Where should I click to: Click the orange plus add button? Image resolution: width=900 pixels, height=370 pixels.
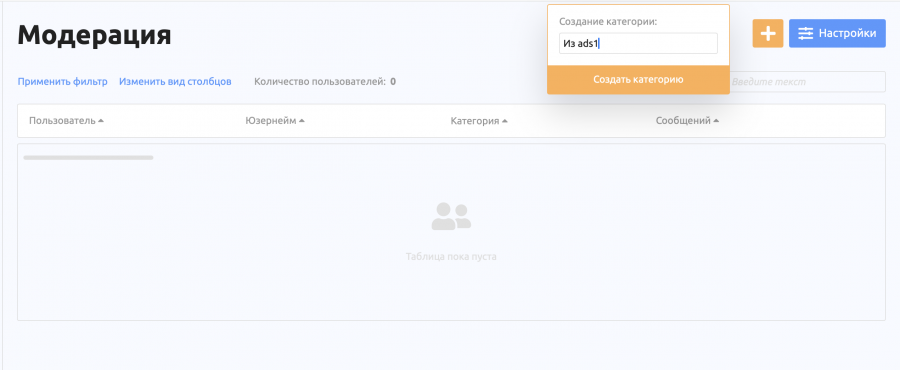(x=767, y=33)
